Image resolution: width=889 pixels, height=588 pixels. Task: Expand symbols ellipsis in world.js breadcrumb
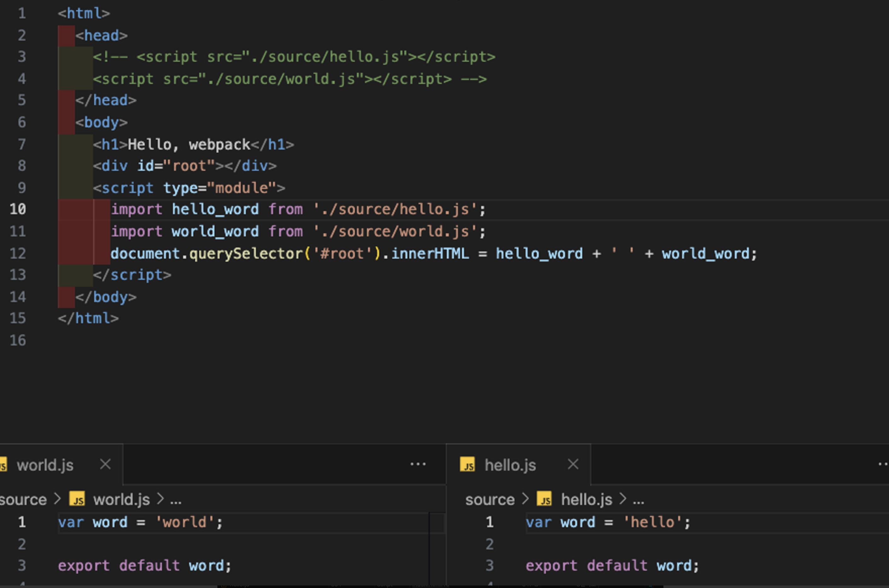(x=175, y=500)
